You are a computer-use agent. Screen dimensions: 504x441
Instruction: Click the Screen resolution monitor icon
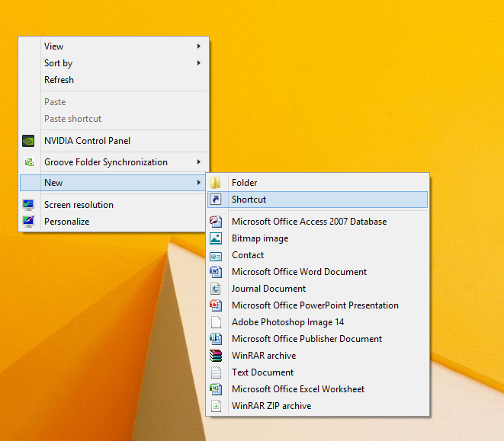[28, 205]
